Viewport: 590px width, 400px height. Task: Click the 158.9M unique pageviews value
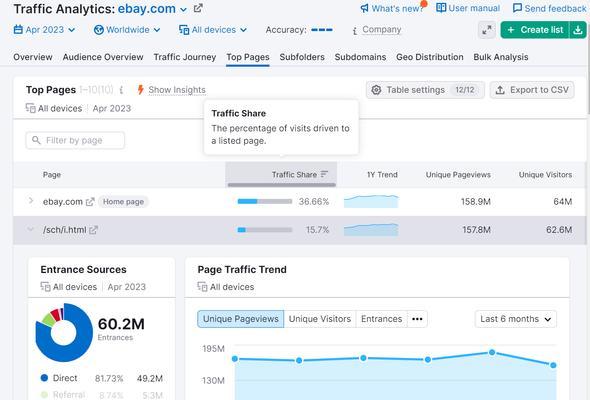tap(476, 202)
